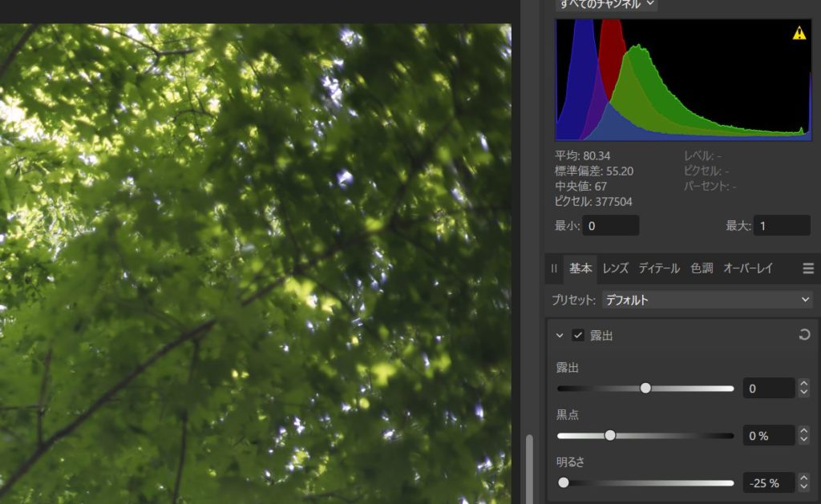Switch to the 基本 tab
This screenshot has height=504, width=821.
pyautogui.click(x=580, y=268)
